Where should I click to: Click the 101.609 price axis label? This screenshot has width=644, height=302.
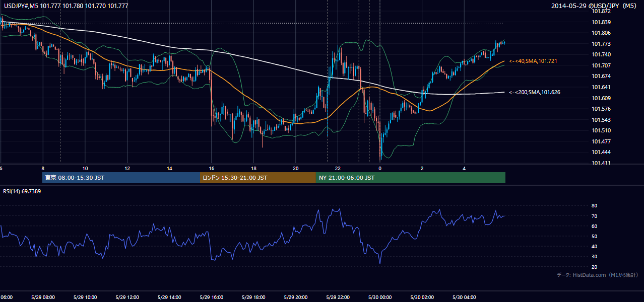pos(601,98)
